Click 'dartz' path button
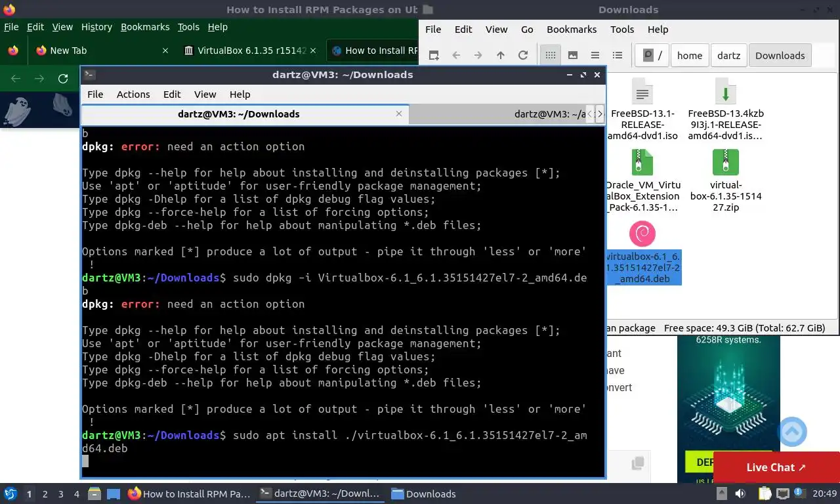 tap(728, 55)
